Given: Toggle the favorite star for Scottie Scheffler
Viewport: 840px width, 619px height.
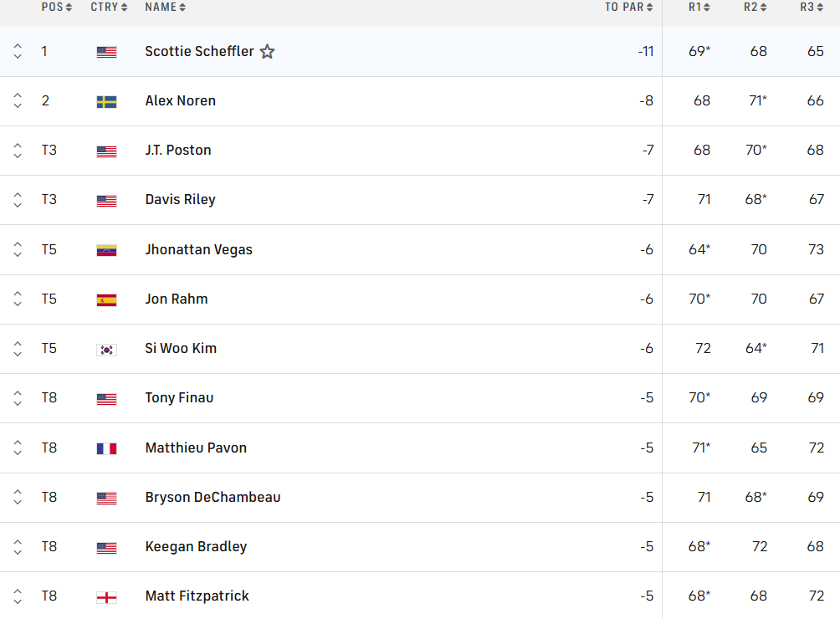Looking at the screenshot, I should click(267, 51).
